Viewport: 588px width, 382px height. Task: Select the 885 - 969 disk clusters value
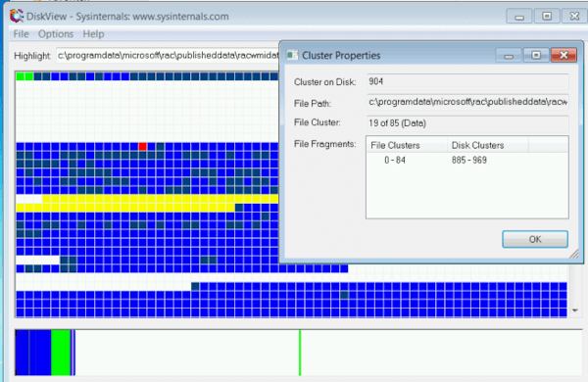coord(469,160)
